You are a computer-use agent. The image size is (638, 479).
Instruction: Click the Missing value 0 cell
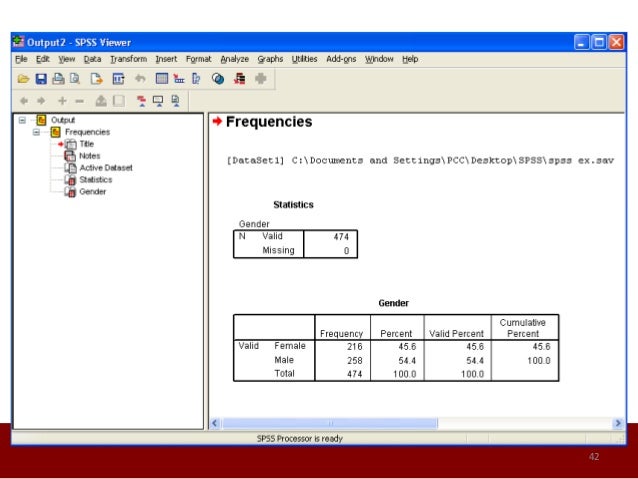click(346, 251)
